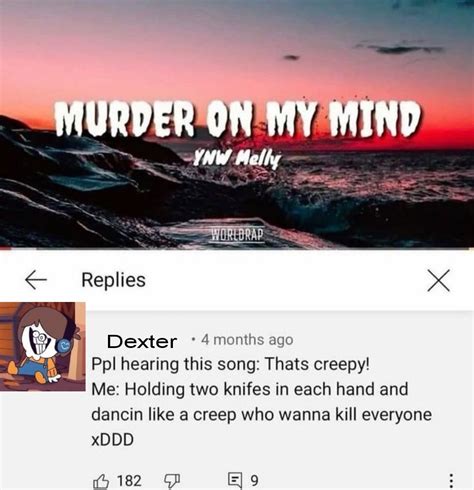Click the line mentioning two knifes
Viewport: 474px width, 490px height.
pos(250,389)
